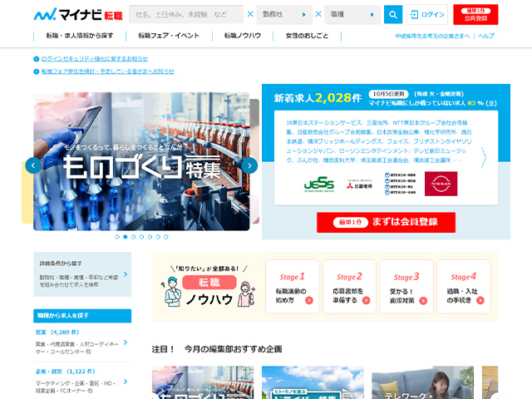
Task: Expand 企画・経営 category chevron
Action: pyautogui.click(x=126, y=382)
